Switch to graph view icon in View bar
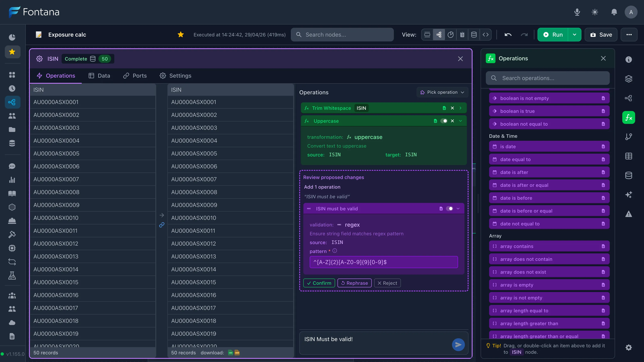 (439, 34)
